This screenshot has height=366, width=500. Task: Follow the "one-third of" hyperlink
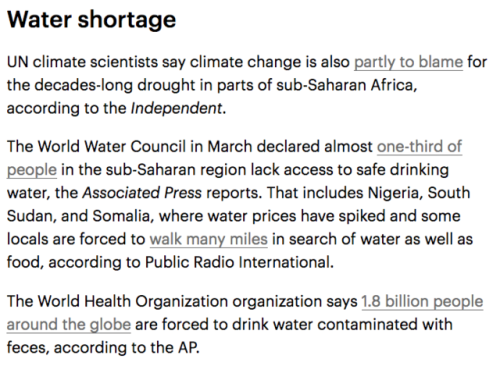[x=419, y=147]
